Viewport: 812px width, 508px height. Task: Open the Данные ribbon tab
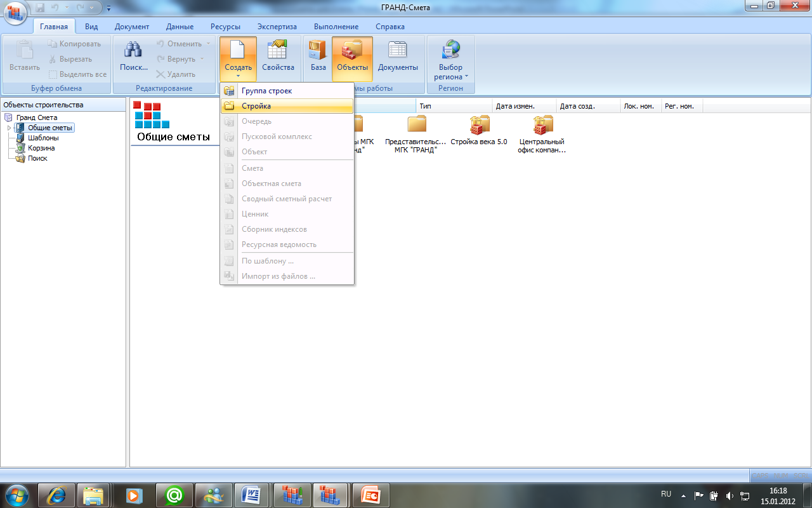(180, 27)
